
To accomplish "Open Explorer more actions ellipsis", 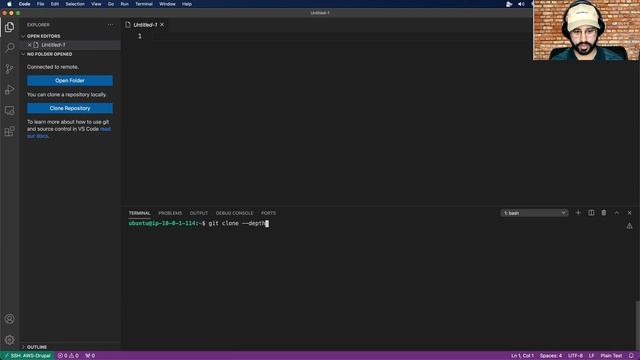I will [x=111, y=25].
